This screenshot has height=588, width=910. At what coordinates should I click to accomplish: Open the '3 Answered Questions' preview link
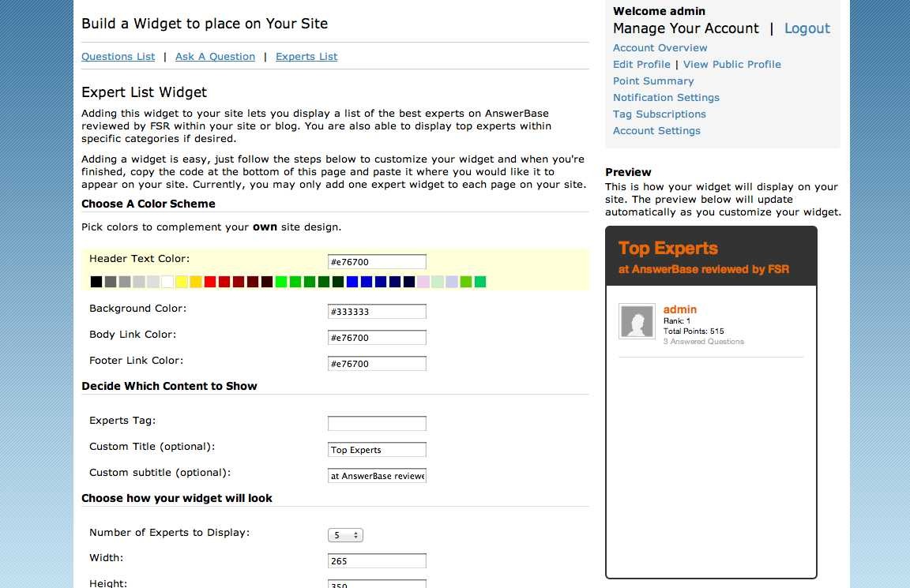pos(703,342)
